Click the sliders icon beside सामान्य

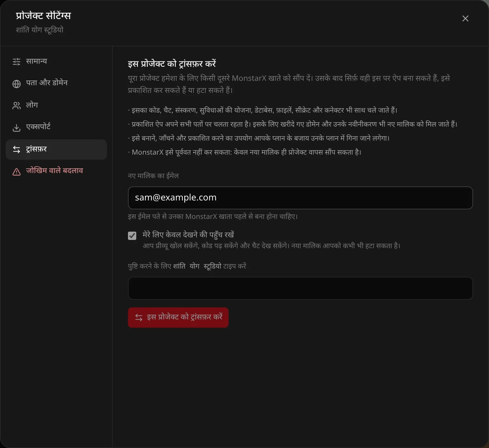[x=17, y=61]
